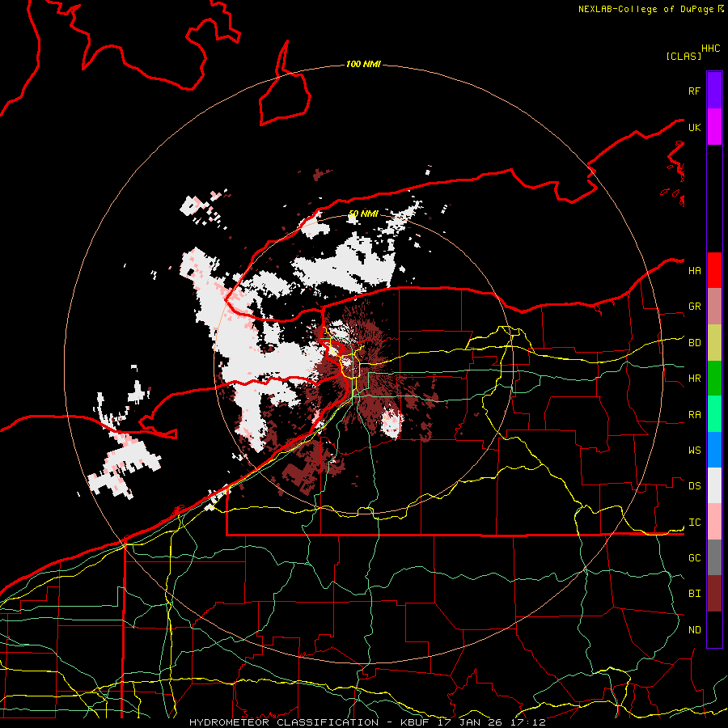Click the RA legend label
The image size is (728, 728).
pyautogui.click(x=694, y=415)
